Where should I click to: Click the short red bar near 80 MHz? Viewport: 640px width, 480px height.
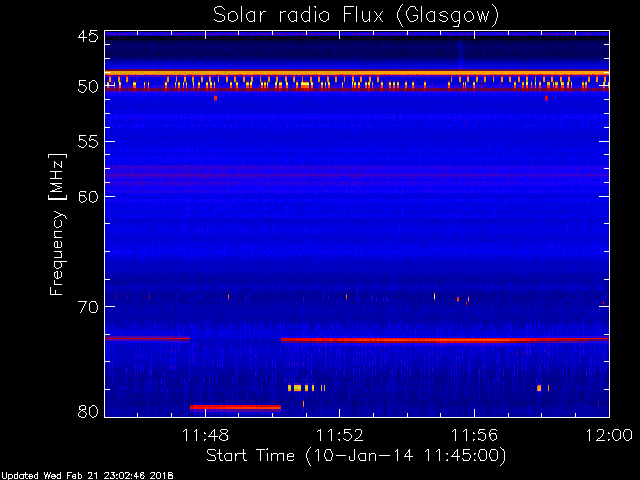pyautogui.click(x=236, y=407)
